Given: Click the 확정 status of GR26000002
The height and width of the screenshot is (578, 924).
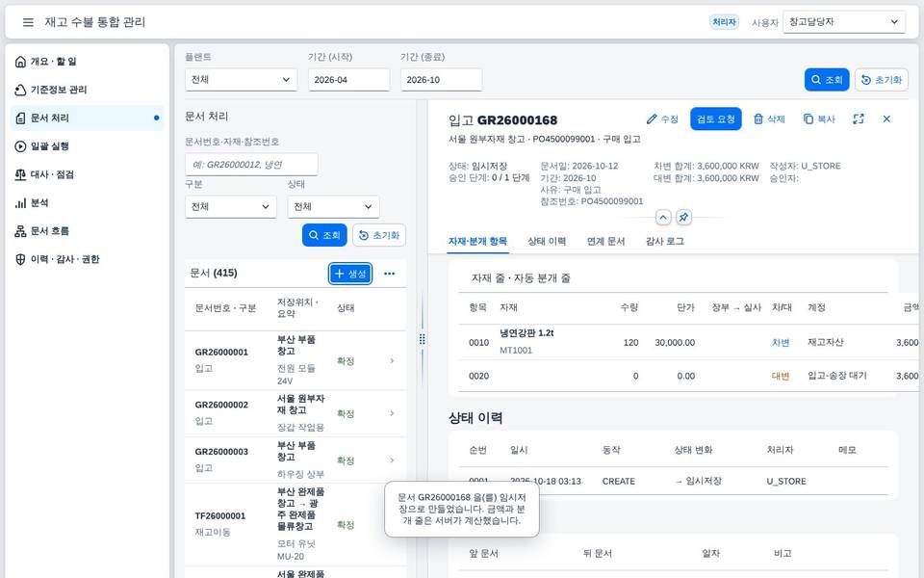Looking at the screenshot, I should (346, 413).
